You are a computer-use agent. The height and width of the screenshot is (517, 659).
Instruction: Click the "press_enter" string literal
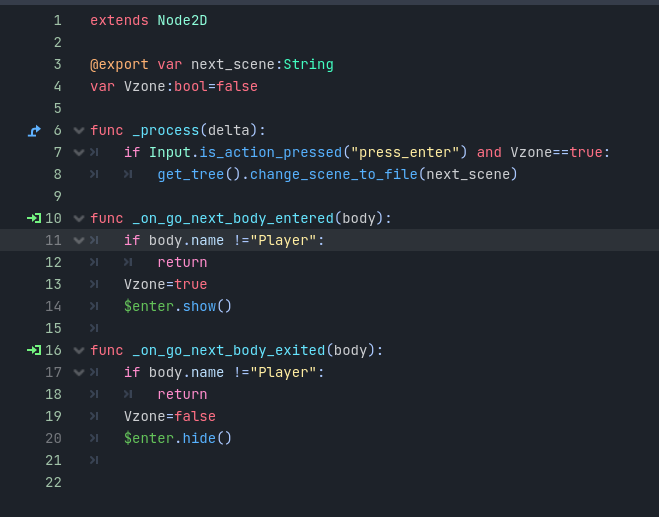pos(405,153)
